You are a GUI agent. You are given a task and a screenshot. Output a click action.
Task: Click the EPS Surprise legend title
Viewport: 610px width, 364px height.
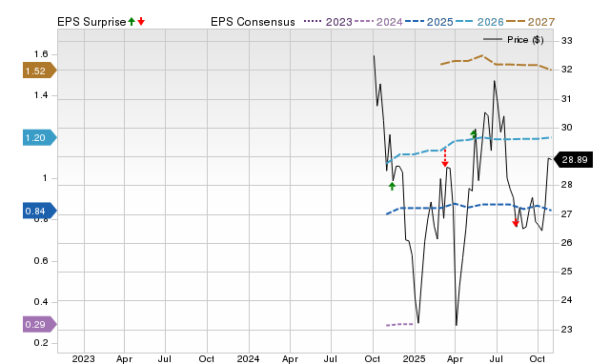pyautogui.click(x=91, y=22)
